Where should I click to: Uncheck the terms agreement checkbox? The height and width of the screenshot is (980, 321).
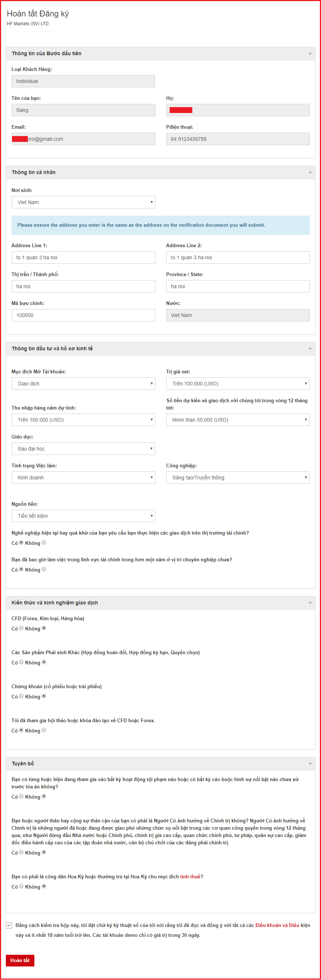[9, 926]
